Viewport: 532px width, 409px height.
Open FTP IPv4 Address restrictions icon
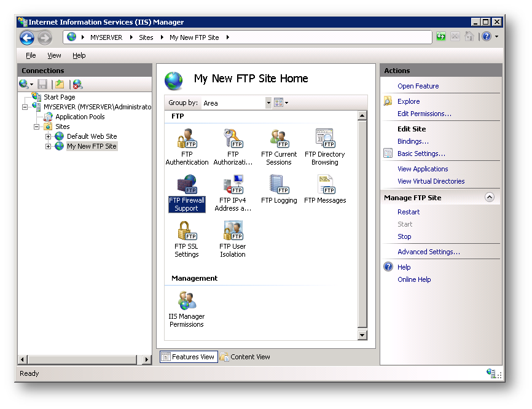(233, 193)
